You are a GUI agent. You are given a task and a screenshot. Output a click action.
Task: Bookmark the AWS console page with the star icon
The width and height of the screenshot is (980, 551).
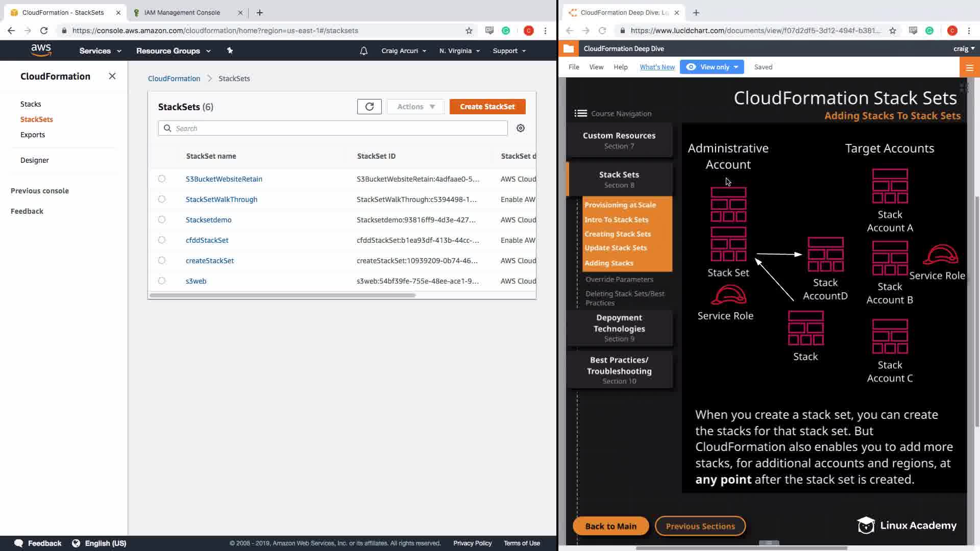pyautogui.click(x=469, y=31)
